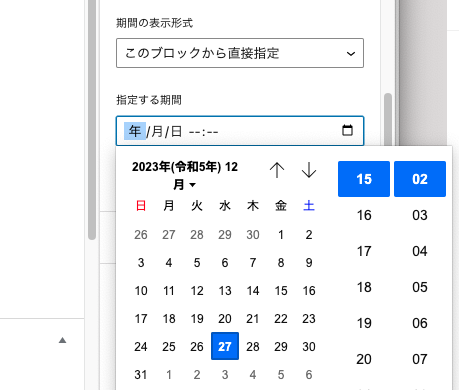Screen dimensions: 459x390
Task: Click the calendar picker icon in date field
Action: (347, 130)
